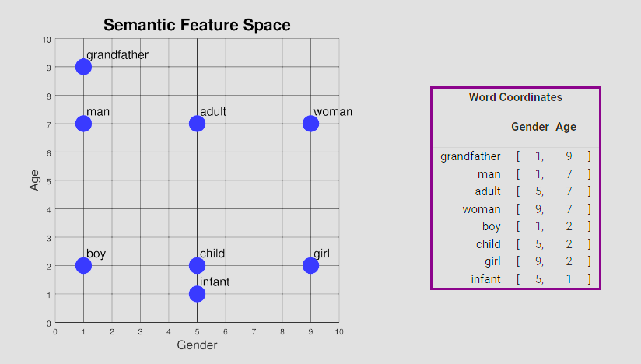Viewport: 641px width, 364px height.
Task: Select the Gender column header in table
Action: click(x=530, y=127)
